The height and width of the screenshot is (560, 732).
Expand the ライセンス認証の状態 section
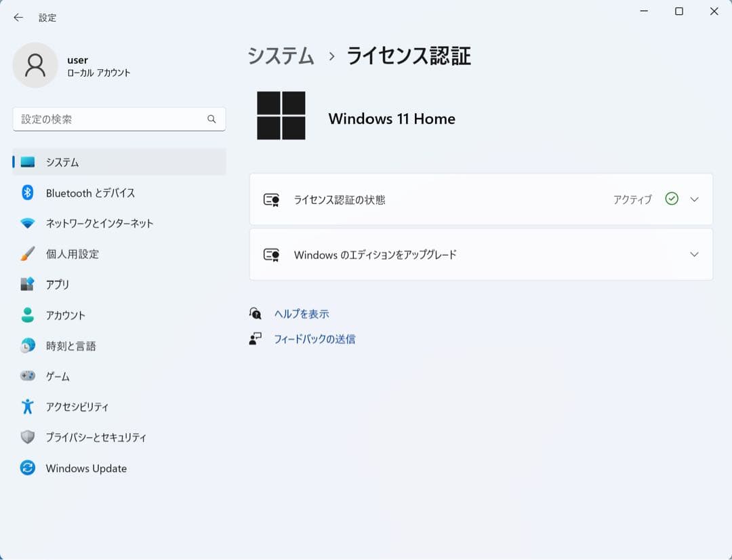pos(694,199)
